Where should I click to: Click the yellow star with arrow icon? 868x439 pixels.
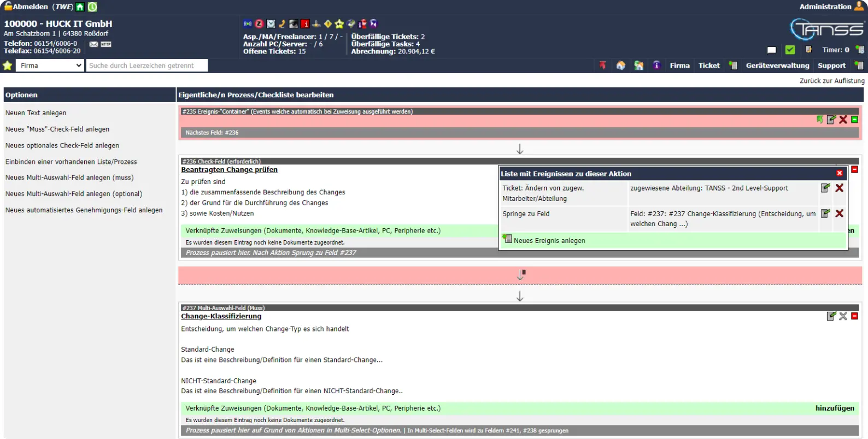pos(339,23)
